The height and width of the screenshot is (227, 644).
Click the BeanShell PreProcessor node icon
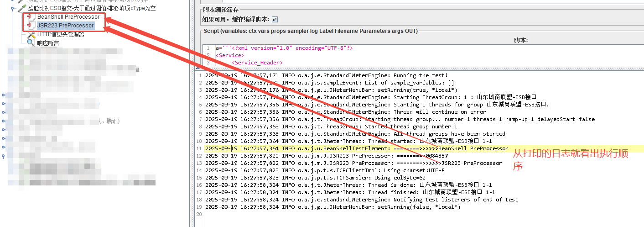click(x=31, y=17)
